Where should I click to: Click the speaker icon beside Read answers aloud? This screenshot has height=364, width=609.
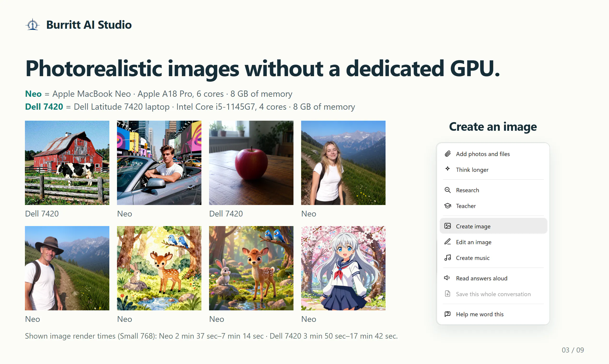[x=447, y=278]
